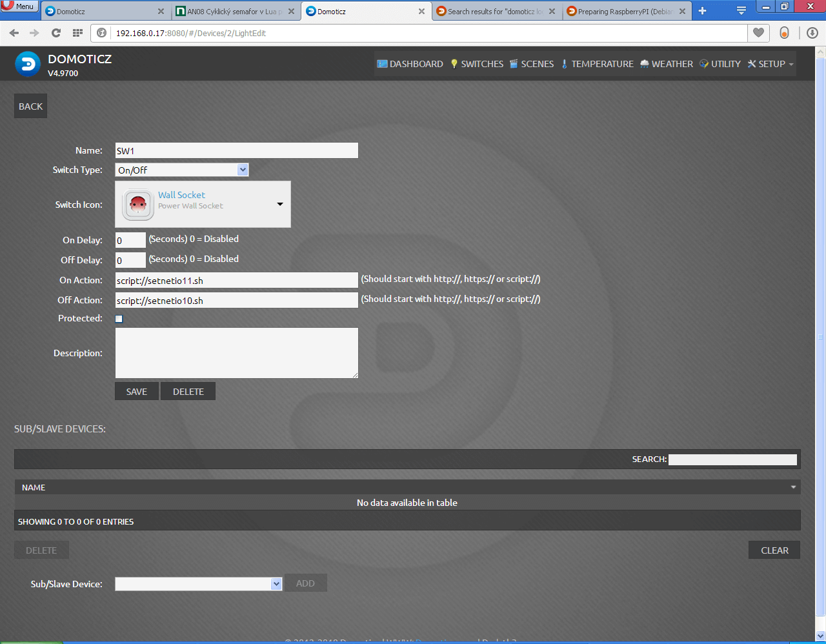Click the sub/slave devices Search field
Image resolution: width=826 pixels, height=644 pixels.
pyautogui.click(x=732, y=459)
